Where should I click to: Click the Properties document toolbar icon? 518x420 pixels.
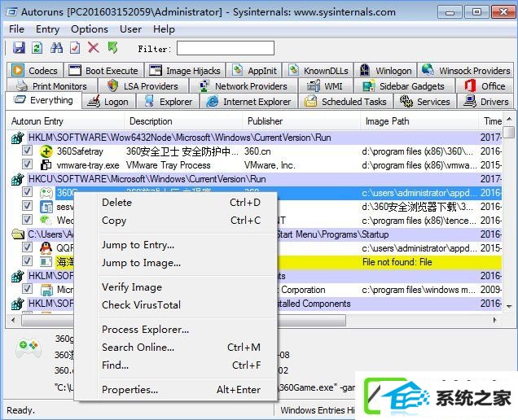pyautogui.click(x=75, y=48)
